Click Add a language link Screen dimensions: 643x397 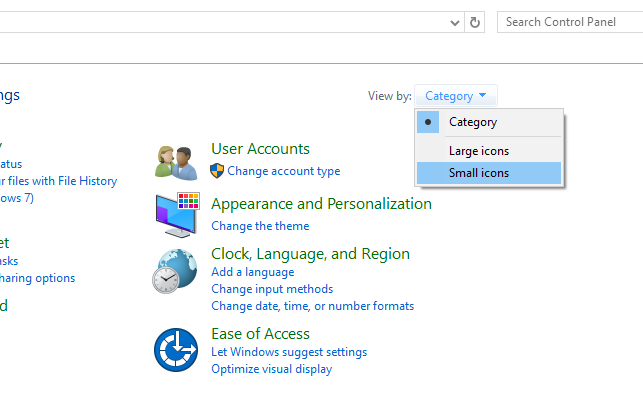(253, 272)
